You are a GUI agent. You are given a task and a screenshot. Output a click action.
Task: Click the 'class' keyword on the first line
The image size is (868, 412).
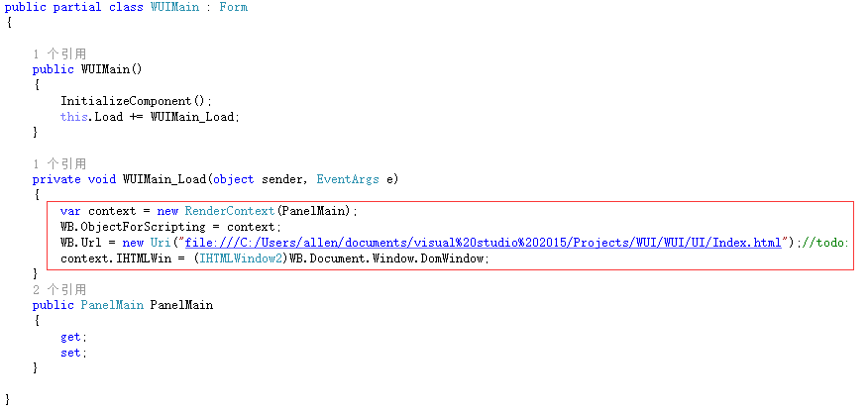(x=126, y=7)
